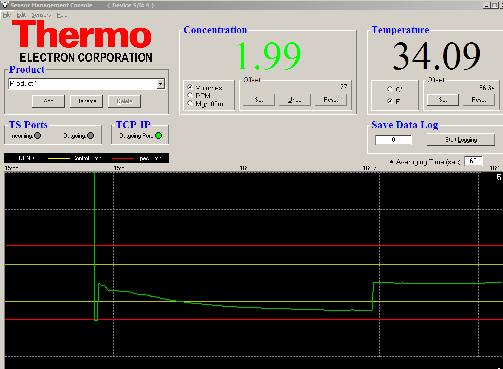Open the Product dropdown arrow
Image resolution: width=503 pixels, height=369 pixels.
(161, 84)
